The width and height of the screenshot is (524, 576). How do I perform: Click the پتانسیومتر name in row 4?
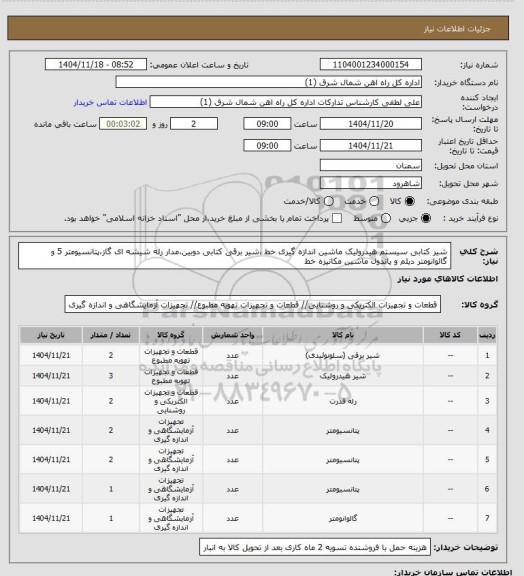pyautogui.click(x=342, y=430)
